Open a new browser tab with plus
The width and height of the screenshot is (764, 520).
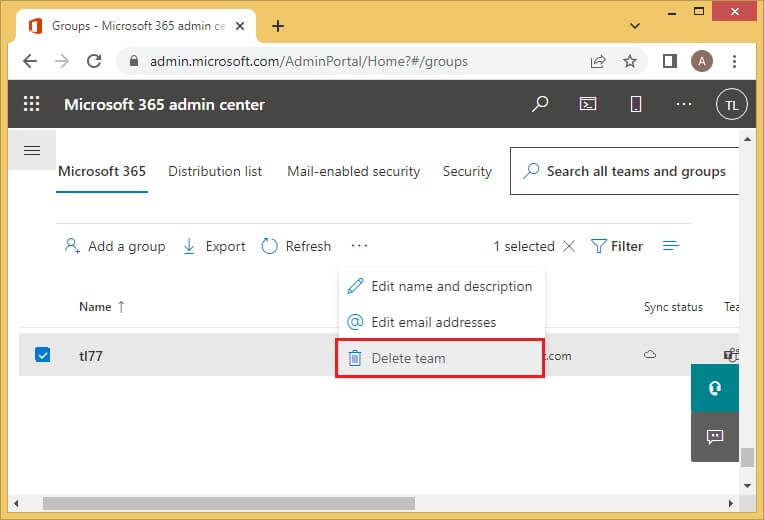coord(278,26)
